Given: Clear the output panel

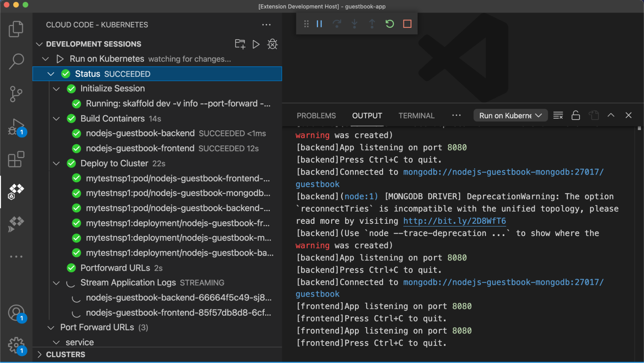Looking at the screenshot, I should tap(558, 115).
